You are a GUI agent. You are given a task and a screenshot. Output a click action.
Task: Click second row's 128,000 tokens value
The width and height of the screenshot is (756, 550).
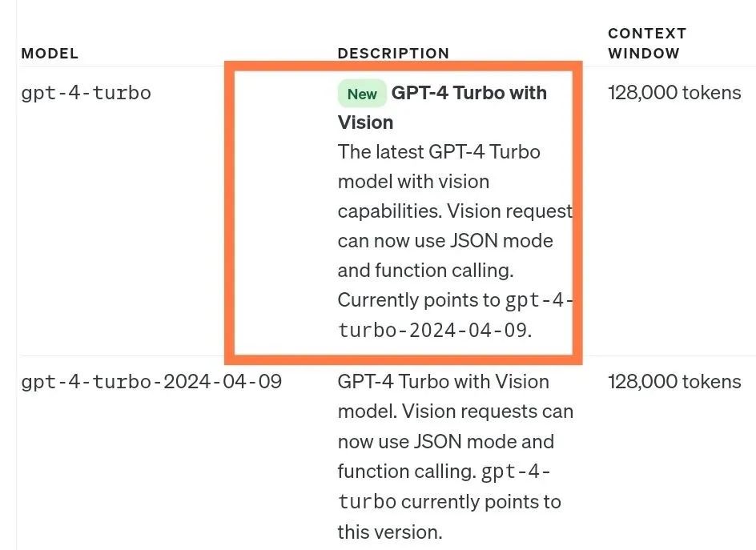point(674,381)
